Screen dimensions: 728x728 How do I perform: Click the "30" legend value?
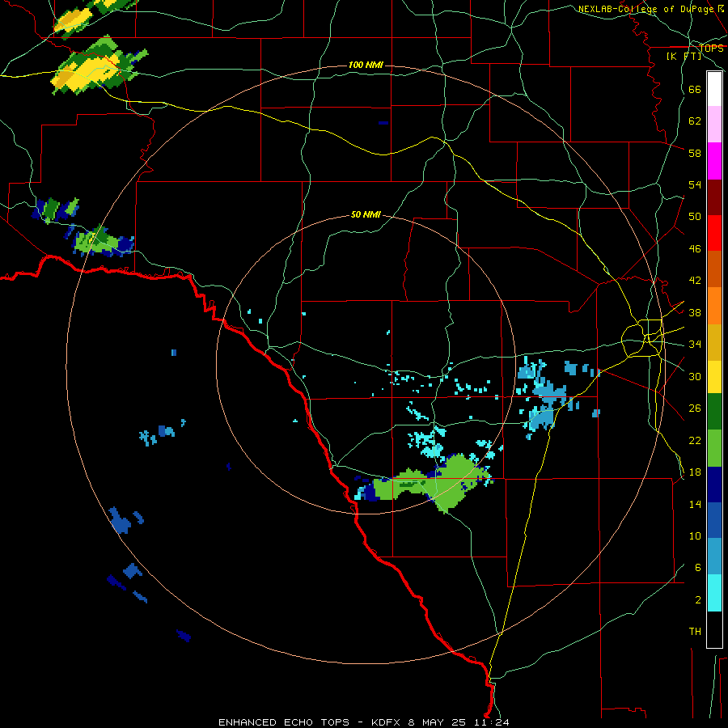pos(695,376)
